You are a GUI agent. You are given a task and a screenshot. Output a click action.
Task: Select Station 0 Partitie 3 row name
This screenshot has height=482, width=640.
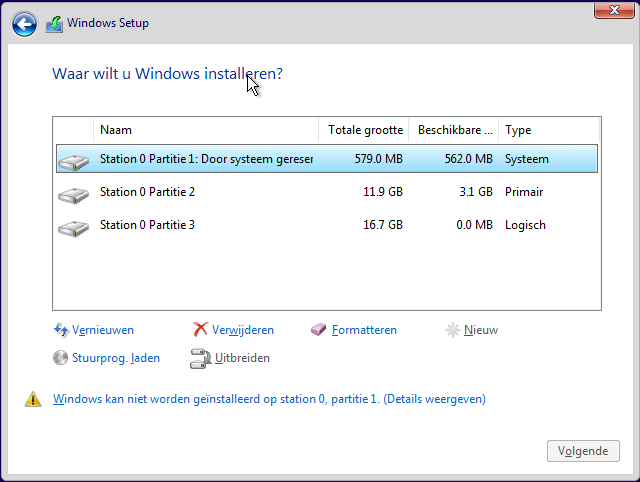147,225
